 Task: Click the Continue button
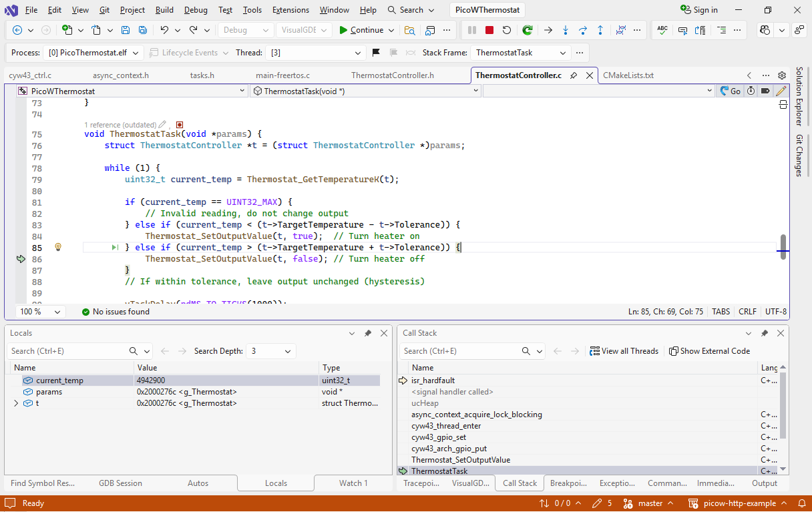click(361, 30)
